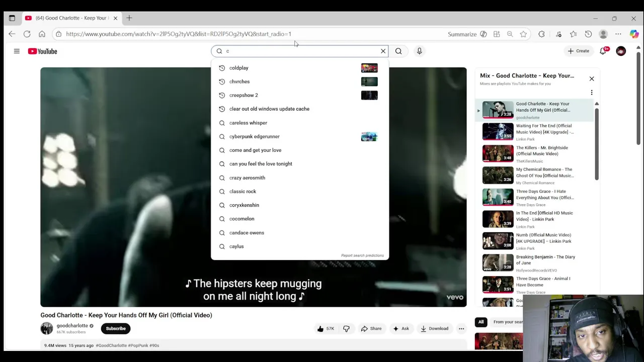Open a new browser tab
The height and width of the screenshot is (362, 644).
point(129,18)
